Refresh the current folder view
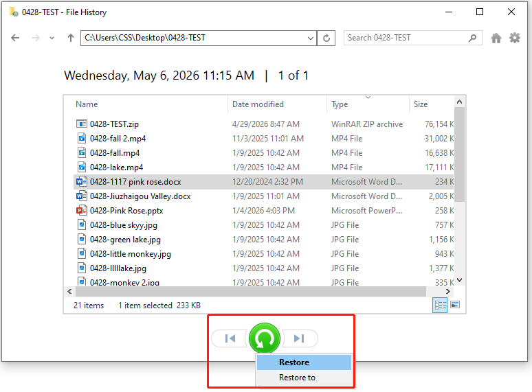The image size is (532, 392). [x=326, y=38]
